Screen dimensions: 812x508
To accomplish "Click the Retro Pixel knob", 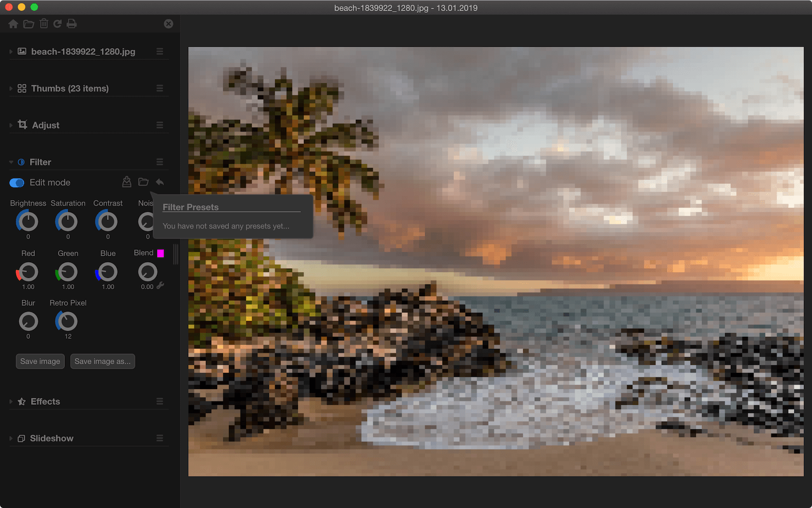I will pos(67,321).
